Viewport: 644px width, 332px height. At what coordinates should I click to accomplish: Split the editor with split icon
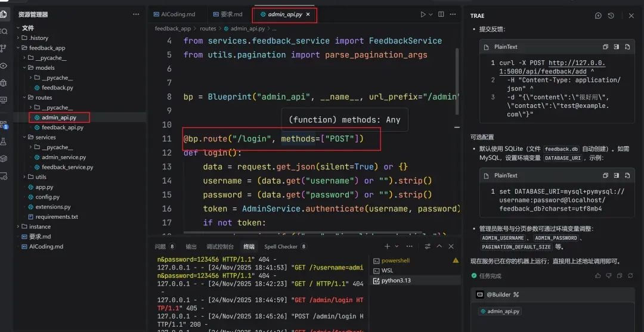[x=442, y=14]
